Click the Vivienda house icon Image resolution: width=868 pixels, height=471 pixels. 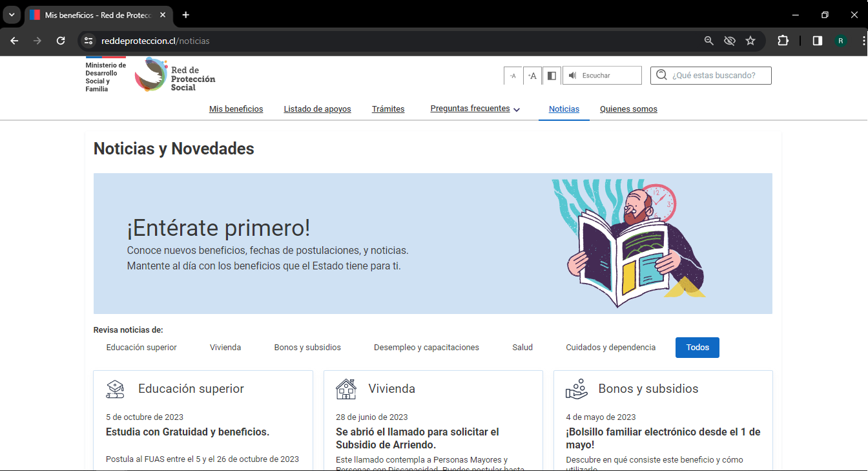point(346,389)
